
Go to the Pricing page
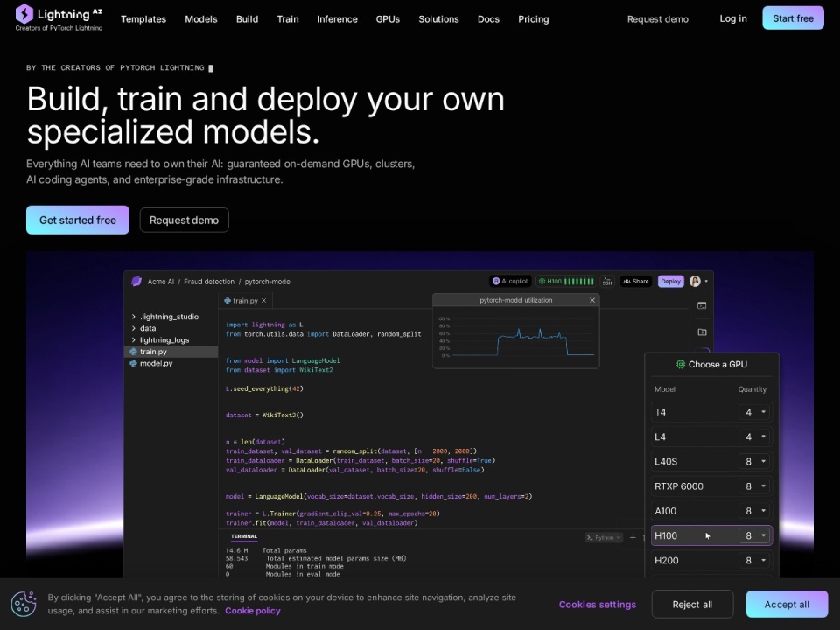[x=534, y=18]
